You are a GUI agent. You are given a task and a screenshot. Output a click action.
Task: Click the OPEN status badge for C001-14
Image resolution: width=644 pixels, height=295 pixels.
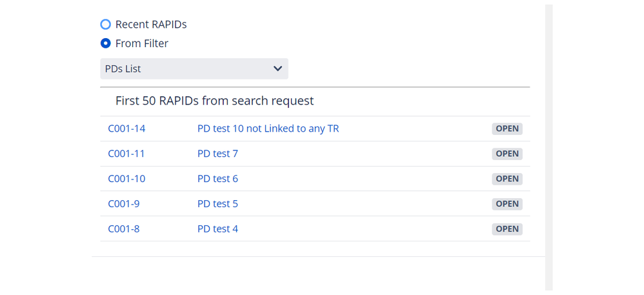[x=507, y=128]
